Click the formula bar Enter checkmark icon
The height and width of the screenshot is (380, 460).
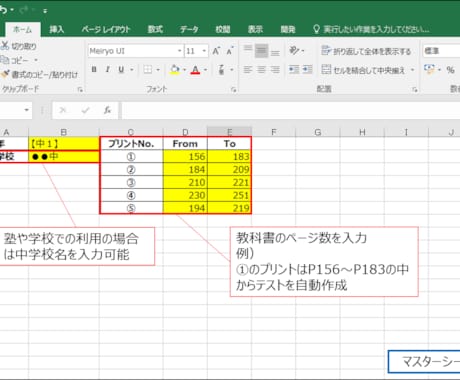click(x=85, y=110)
